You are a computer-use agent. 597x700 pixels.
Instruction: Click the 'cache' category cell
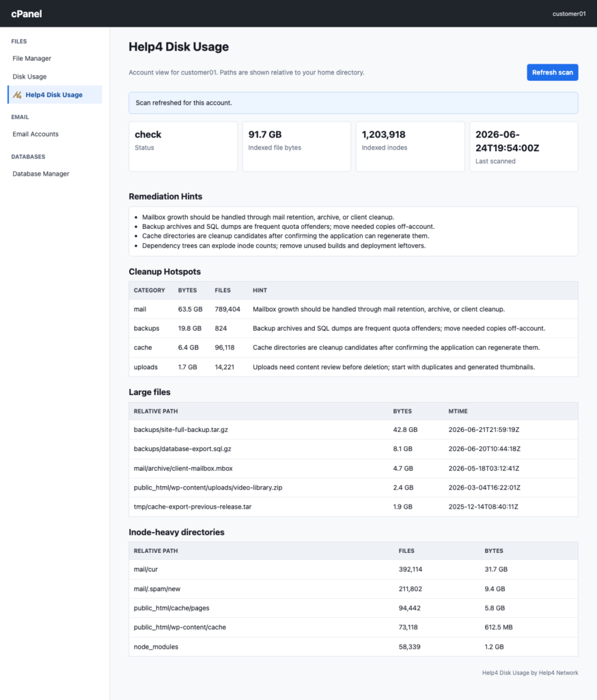click(x=143, y=347)
